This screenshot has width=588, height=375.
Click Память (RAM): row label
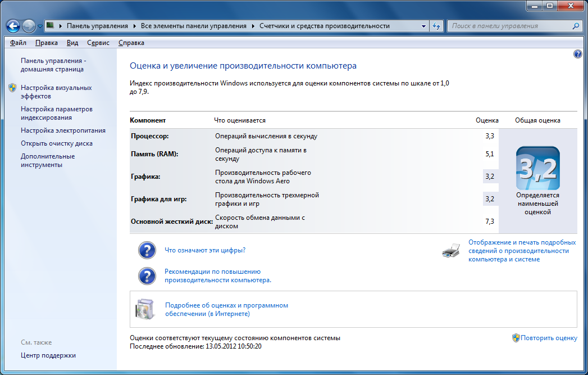point(154,154)
